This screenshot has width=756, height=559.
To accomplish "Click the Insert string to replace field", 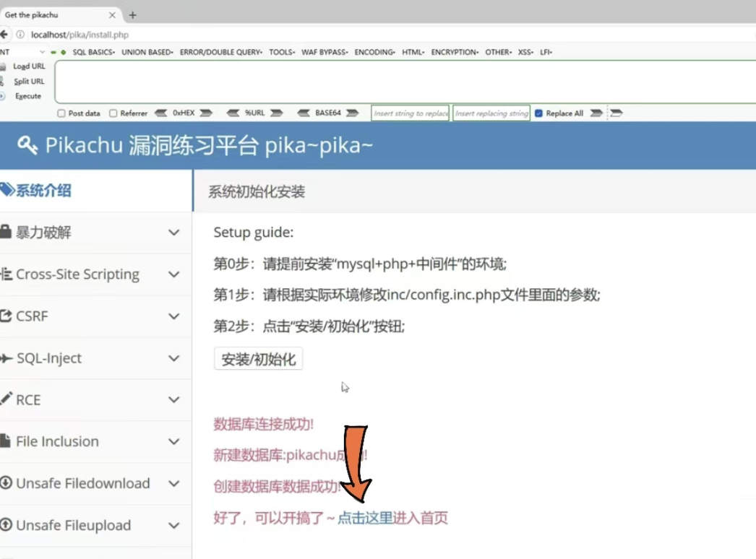I will (411, 113).
